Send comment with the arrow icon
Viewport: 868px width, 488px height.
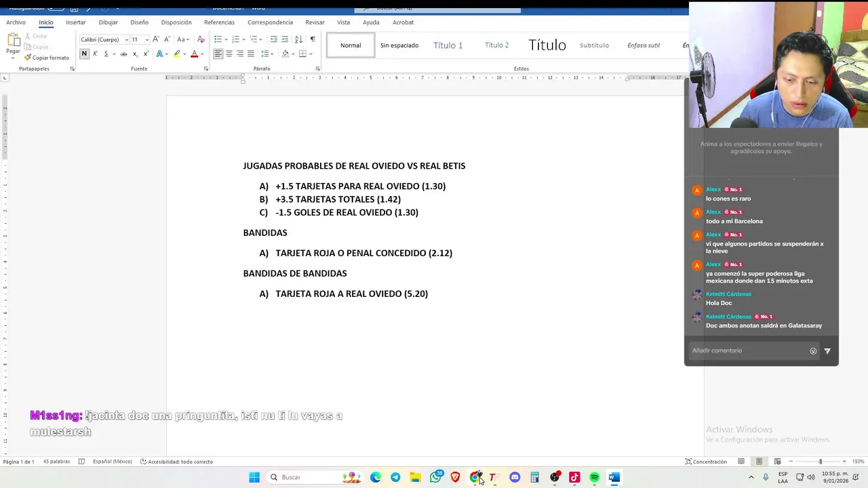click(827, 351)
